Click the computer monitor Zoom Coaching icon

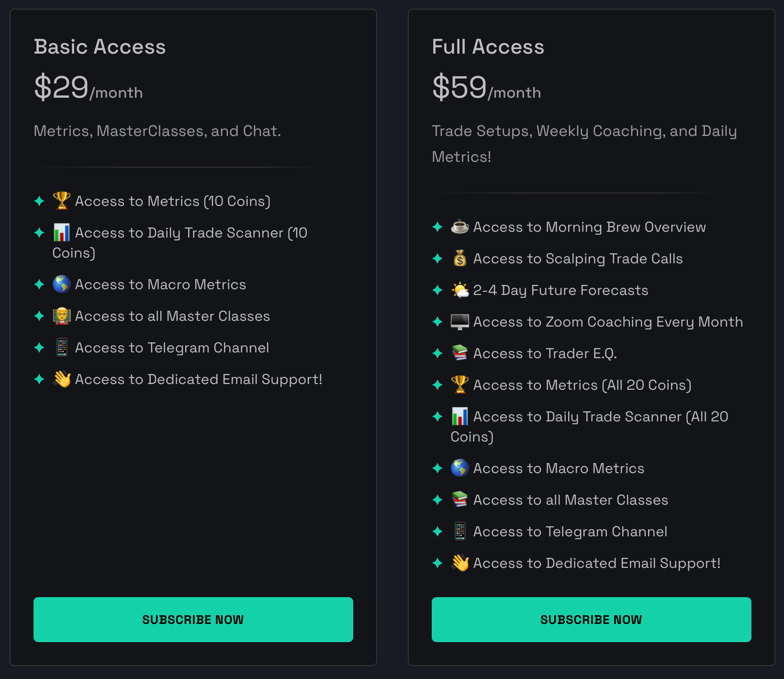coord(460,322)
